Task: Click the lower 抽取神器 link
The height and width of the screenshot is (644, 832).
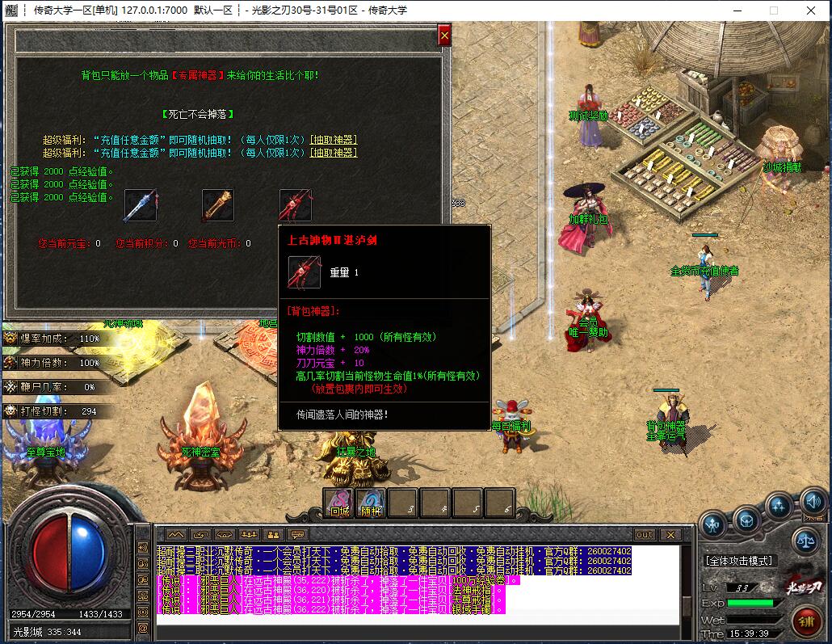Action: click(334, 153)
